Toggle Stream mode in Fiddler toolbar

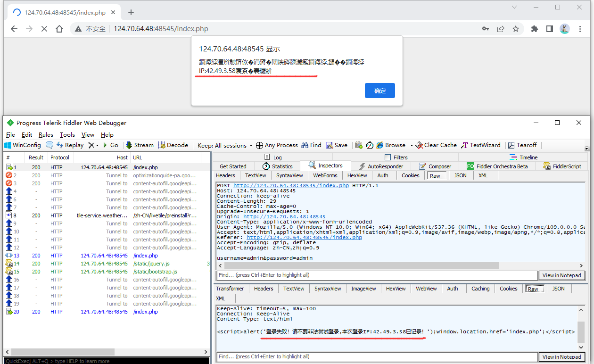[140, 145]
